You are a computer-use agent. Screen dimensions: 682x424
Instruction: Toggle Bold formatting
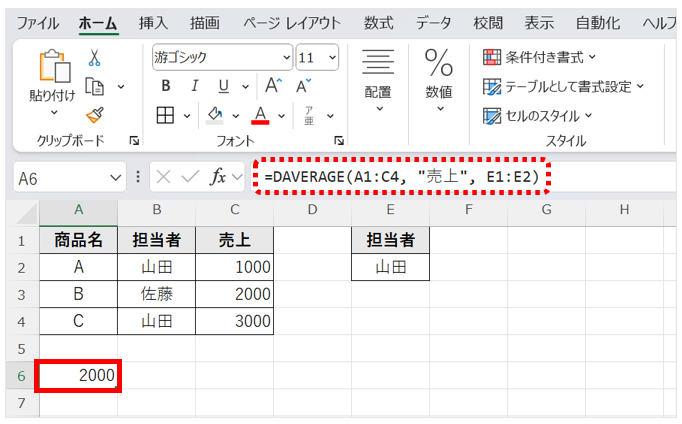pyautogui.click(x=166, y=86)
